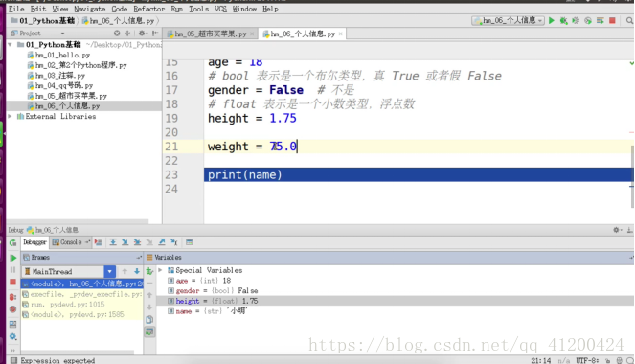635x364 pixels.
Task: Click Run to Cursor icon
Action: point(173,242)
